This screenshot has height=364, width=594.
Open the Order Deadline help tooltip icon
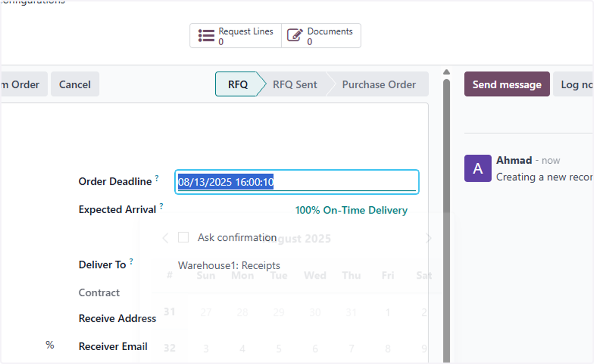(x=157, y=178)
